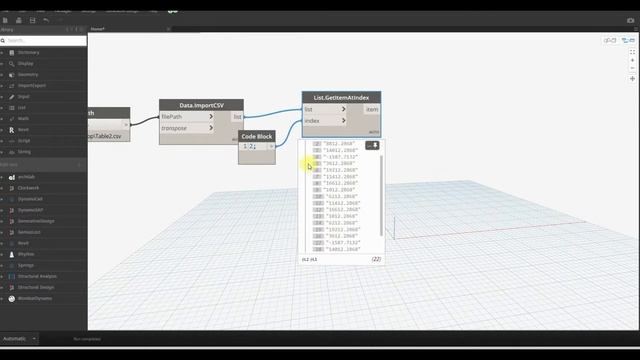Click the Zoom Out button in canvas
The image size is (640, 360).
(x=632, y=68)
